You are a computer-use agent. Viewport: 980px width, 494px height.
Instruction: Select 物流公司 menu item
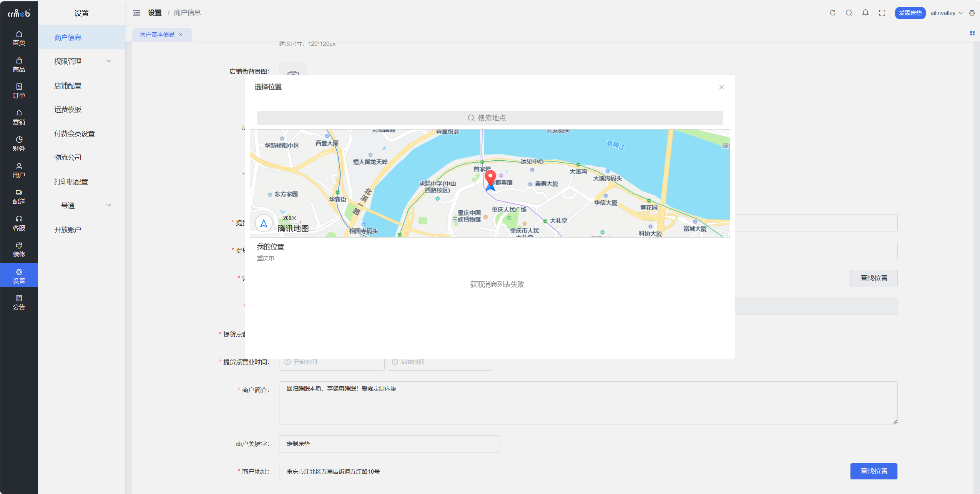point(81,157)
